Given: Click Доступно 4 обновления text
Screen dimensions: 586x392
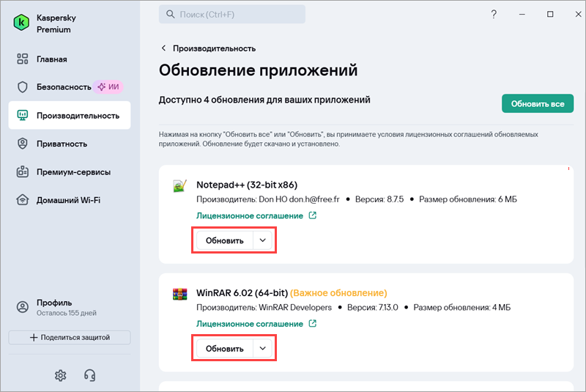Looking at the screenshot, I should pyautogui.click(x=264, y=100).
